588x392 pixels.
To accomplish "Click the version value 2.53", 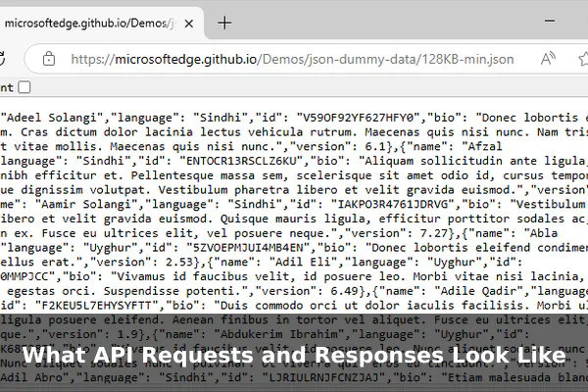I will tap(179, 263).
